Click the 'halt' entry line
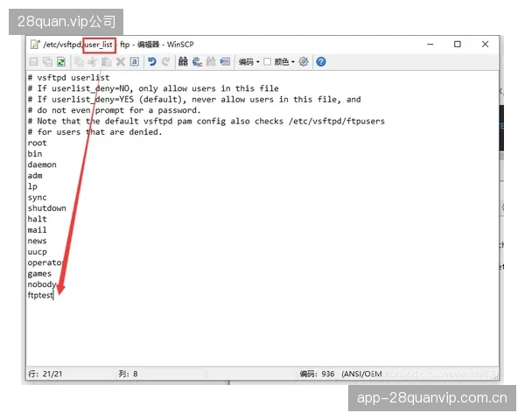 pos(37,220)
